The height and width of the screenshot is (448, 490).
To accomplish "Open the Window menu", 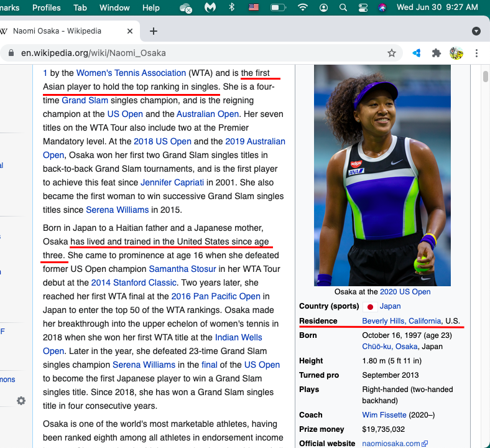I will tap(114, 7).
